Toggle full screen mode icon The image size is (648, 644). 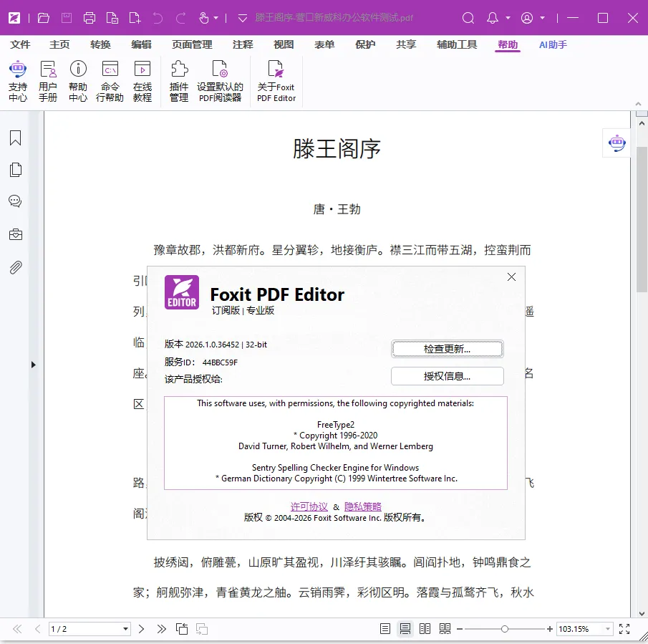click(x=624, y=629)
